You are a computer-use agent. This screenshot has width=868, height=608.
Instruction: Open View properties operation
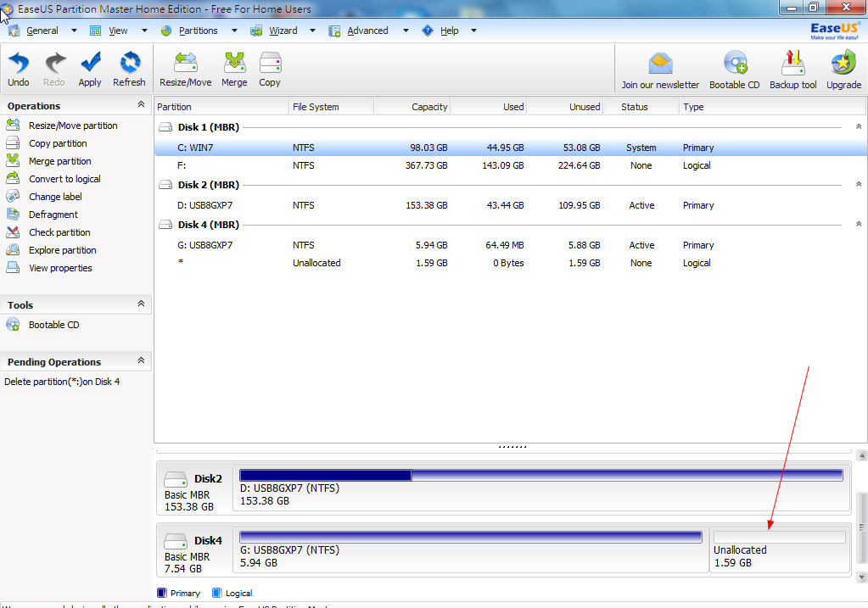coord(60,268)
